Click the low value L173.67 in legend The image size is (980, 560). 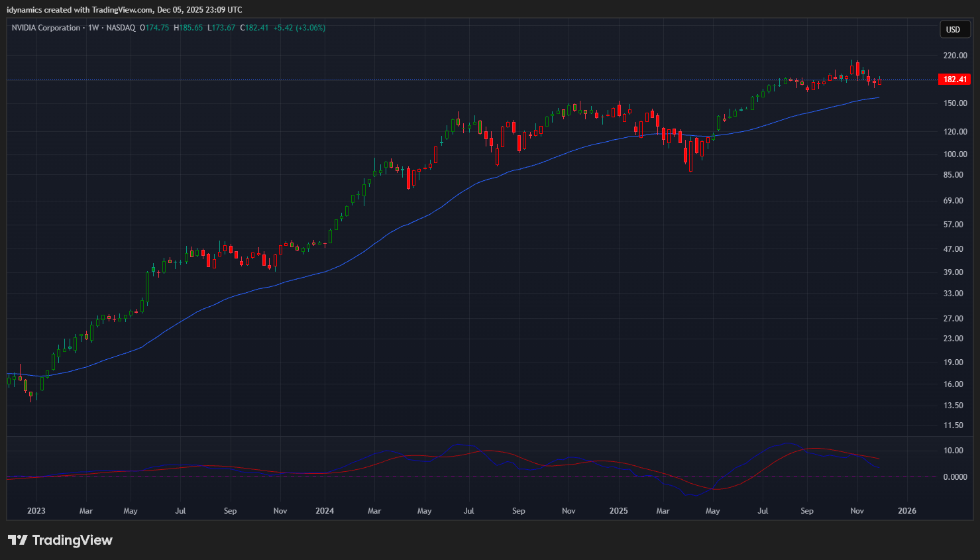221,28
